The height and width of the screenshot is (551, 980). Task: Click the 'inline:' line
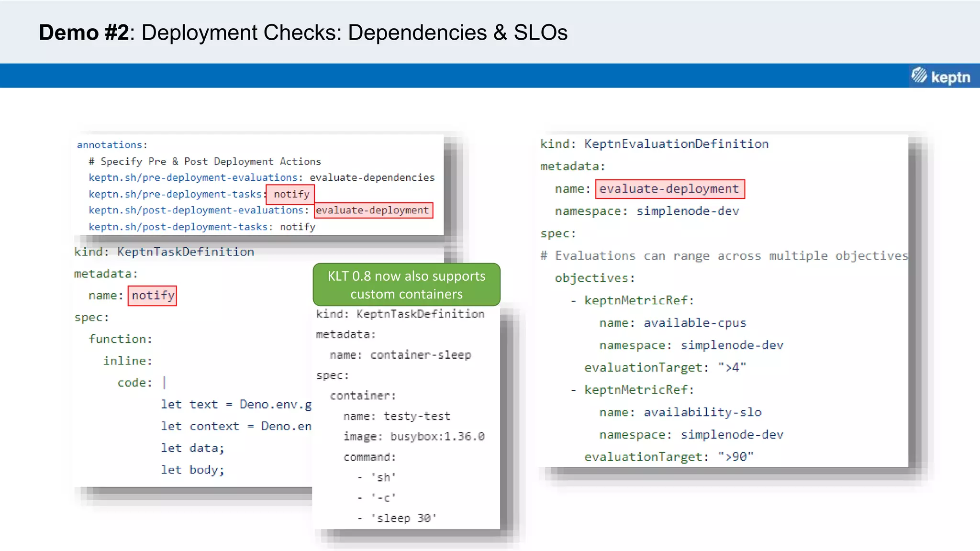128,361
